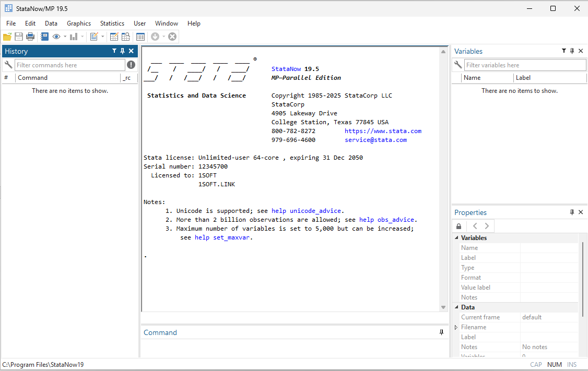Open the Show more results dropdown arrow
This screenshot has height=371, width=588.
pos(163,37)
